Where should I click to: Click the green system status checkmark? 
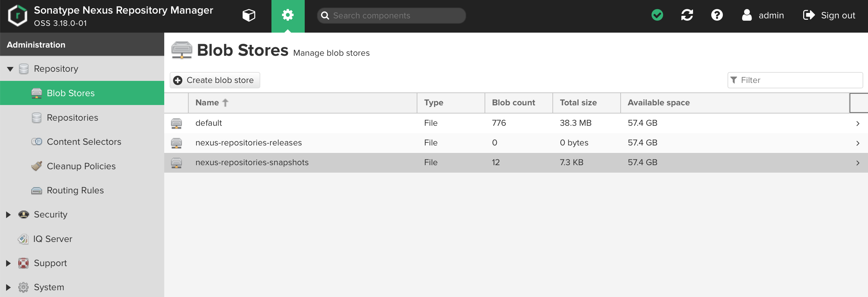pos(657,15)
